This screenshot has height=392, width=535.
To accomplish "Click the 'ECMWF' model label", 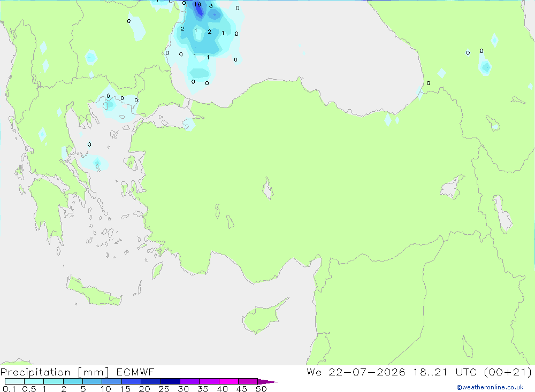I will point(135,372).
